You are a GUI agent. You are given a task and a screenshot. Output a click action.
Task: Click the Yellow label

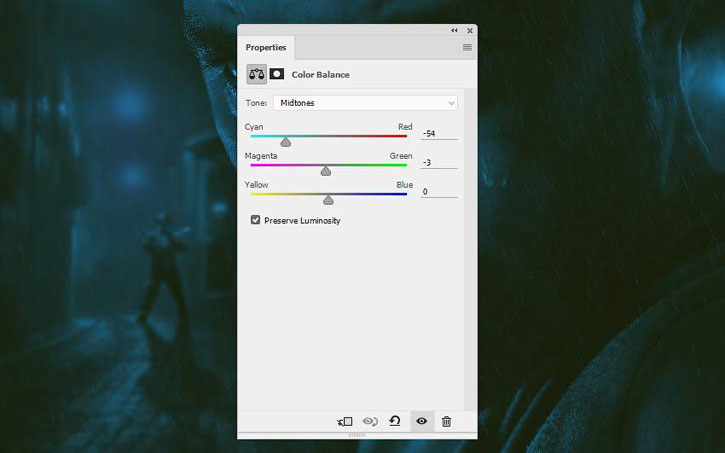pos(256,184)
